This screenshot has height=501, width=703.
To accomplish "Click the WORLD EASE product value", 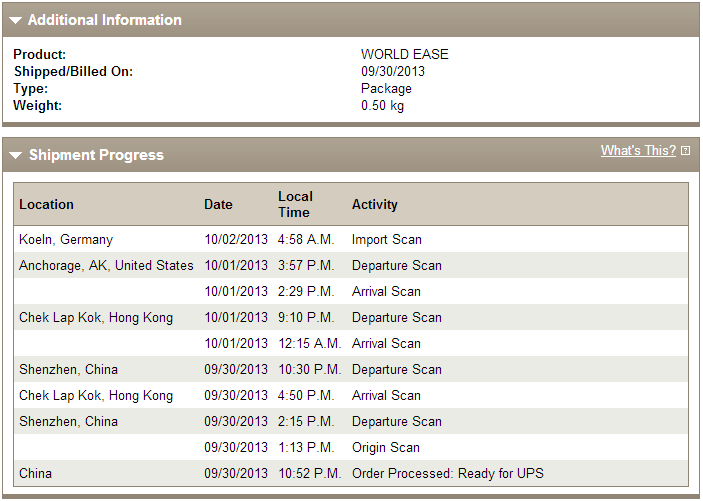I will [x=405, y=54].
